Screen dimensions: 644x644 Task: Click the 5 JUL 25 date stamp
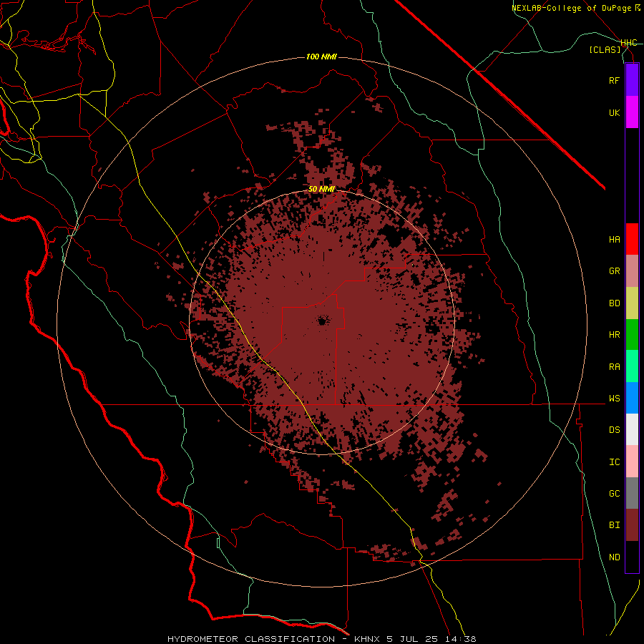(414, 639)
